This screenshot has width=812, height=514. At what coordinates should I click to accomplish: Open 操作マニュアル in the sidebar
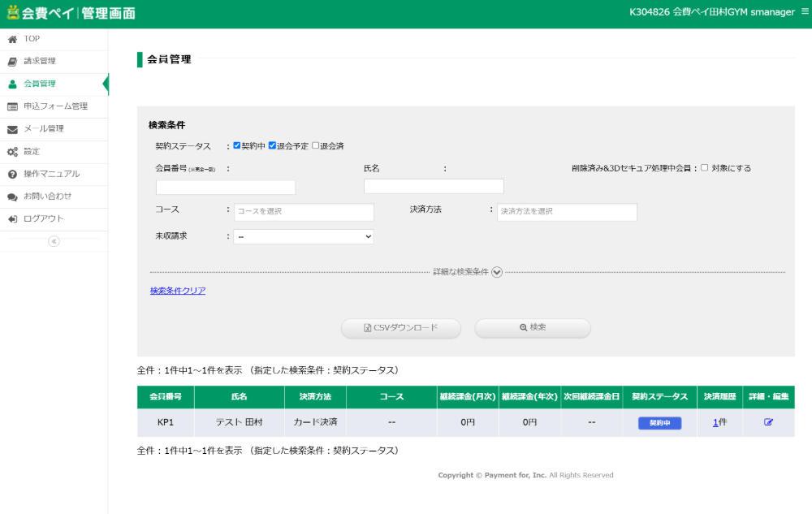pos(54,175)
